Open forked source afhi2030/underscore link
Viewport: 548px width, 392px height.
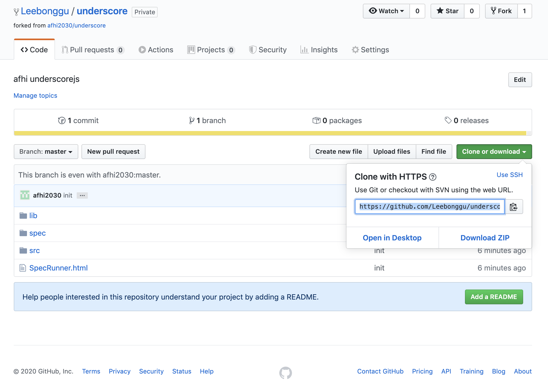(76, 25)
